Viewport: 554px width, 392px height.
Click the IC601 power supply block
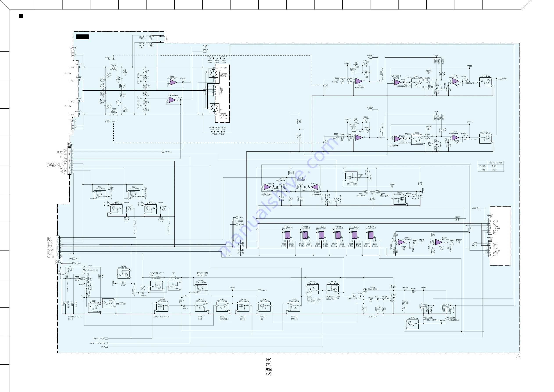[x=287, y=235]
